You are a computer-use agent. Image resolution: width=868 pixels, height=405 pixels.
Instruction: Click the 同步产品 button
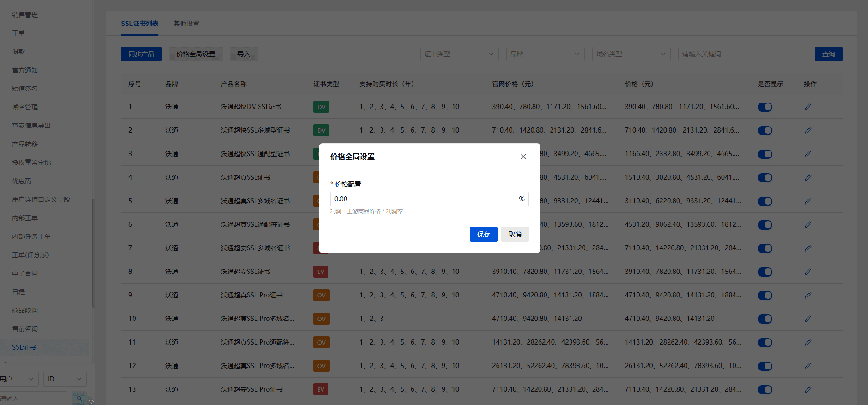point(141,54)
